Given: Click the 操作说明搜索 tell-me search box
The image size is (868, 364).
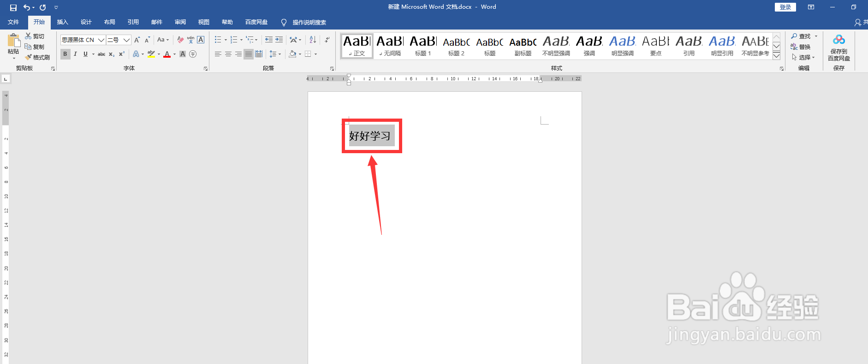Looking at the screenshot, I should tap(303, 22).
